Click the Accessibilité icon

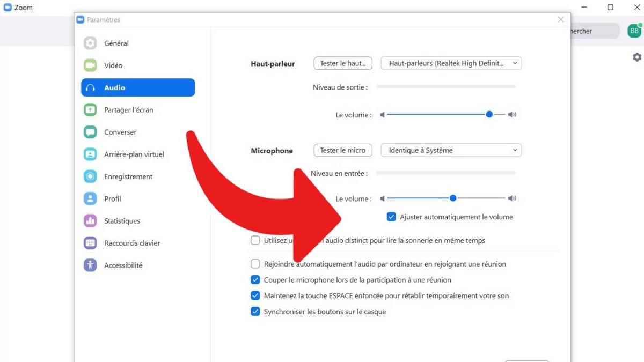[90, 265]
